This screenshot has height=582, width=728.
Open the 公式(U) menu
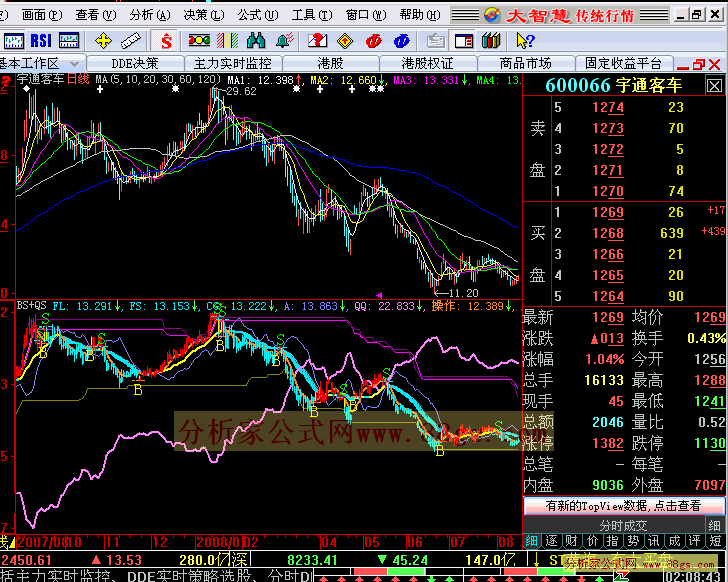click(258, 15)
